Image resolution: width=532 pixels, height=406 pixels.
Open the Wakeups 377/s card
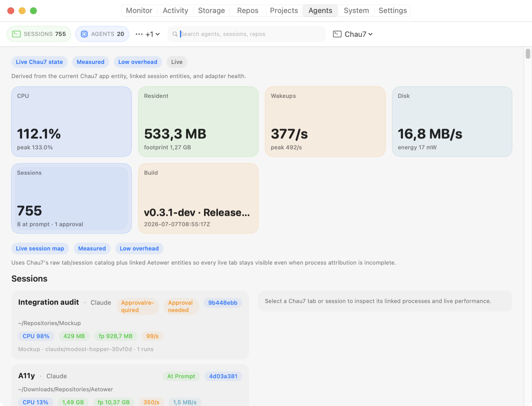point(325,122)
